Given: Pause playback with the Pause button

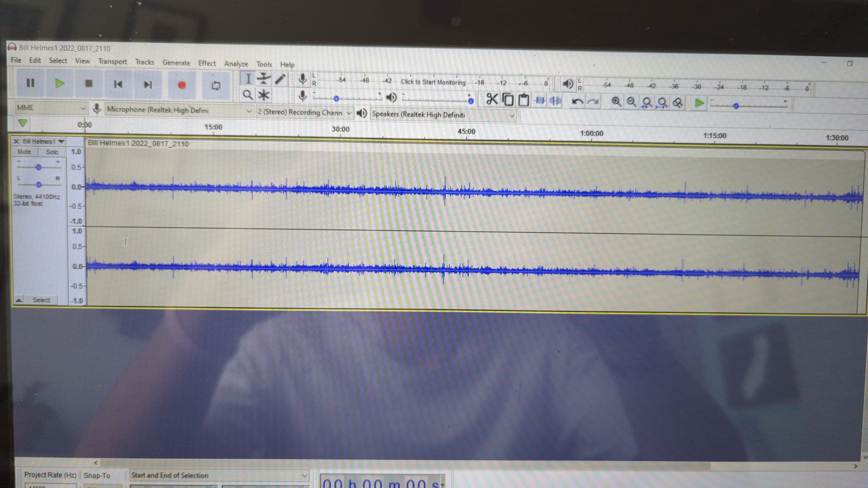Looking at the screenshot, I should (30, 83).
